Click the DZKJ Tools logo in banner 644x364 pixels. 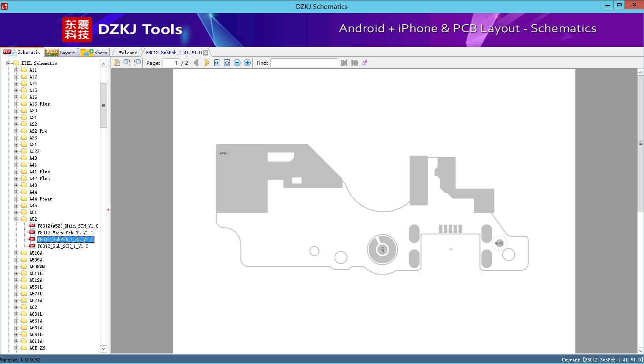tap(122, 29)
